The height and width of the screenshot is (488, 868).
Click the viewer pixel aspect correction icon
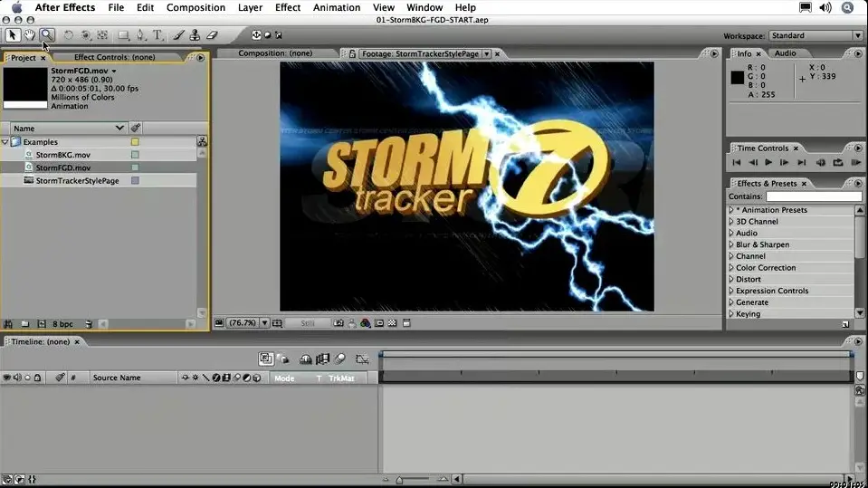407,323
